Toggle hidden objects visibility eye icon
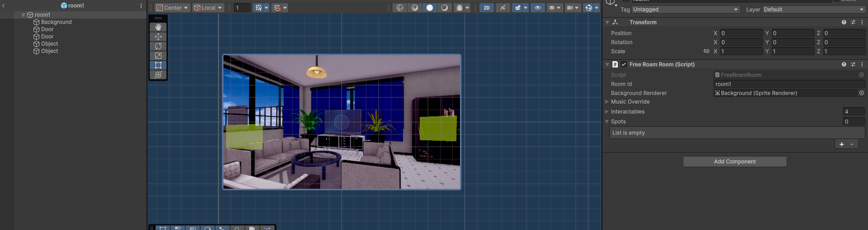 537,8
